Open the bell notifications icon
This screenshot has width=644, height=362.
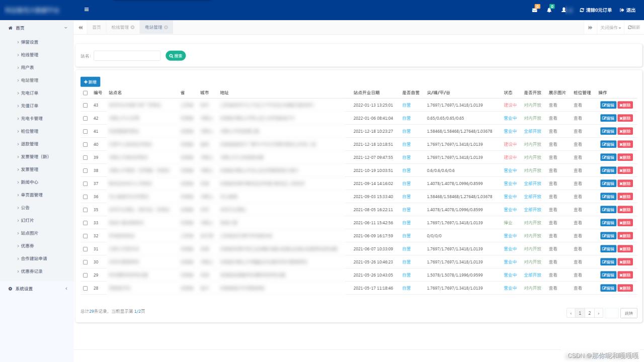pyautogui.click(x=549, y=10)
